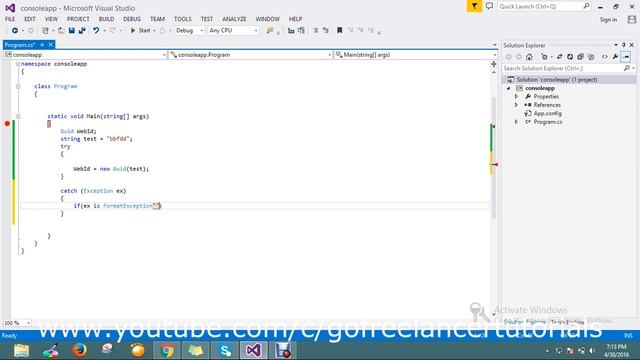
Task: Open Google Chrome from the taskbar
Action: (167, 350)
